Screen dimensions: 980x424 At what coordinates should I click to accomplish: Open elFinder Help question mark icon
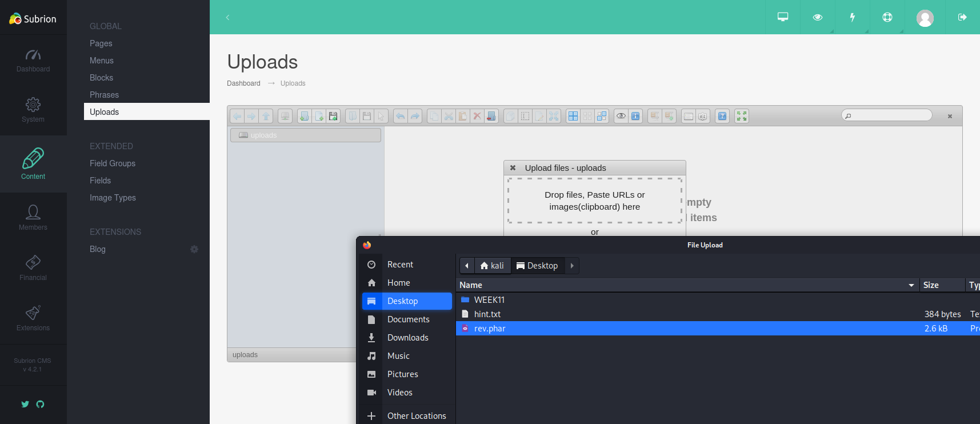pos(722,116)
